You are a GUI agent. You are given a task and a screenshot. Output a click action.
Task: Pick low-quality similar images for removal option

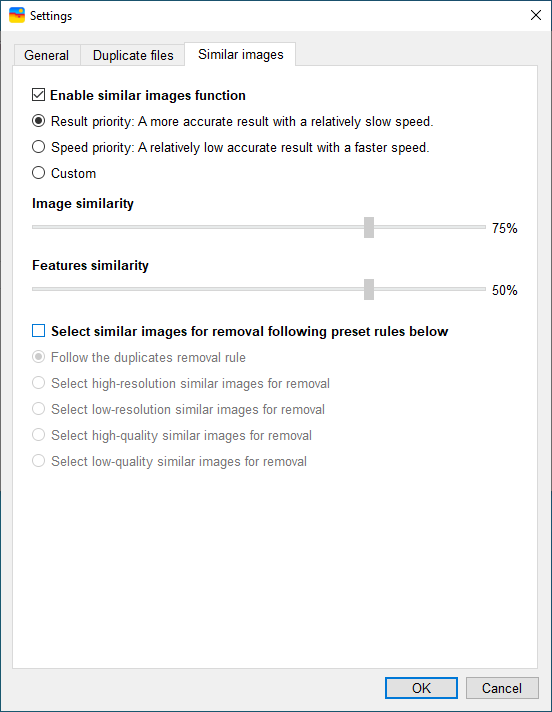[39, 461]
